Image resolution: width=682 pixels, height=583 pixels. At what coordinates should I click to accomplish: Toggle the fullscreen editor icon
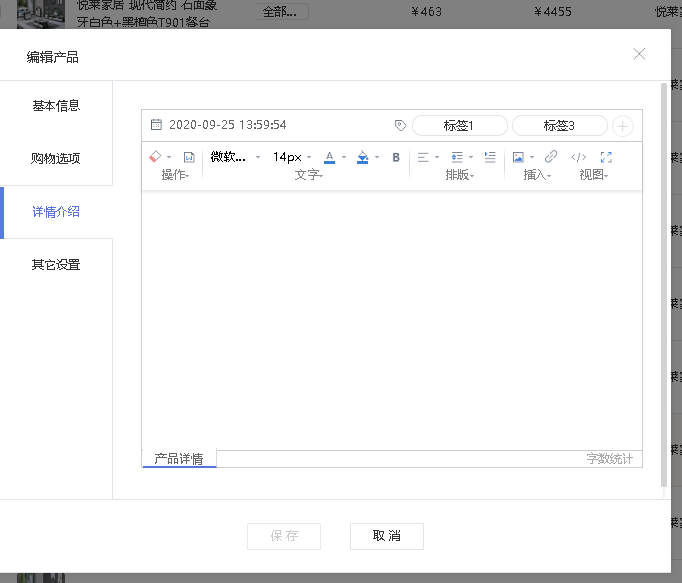click(x=606, y=157)
